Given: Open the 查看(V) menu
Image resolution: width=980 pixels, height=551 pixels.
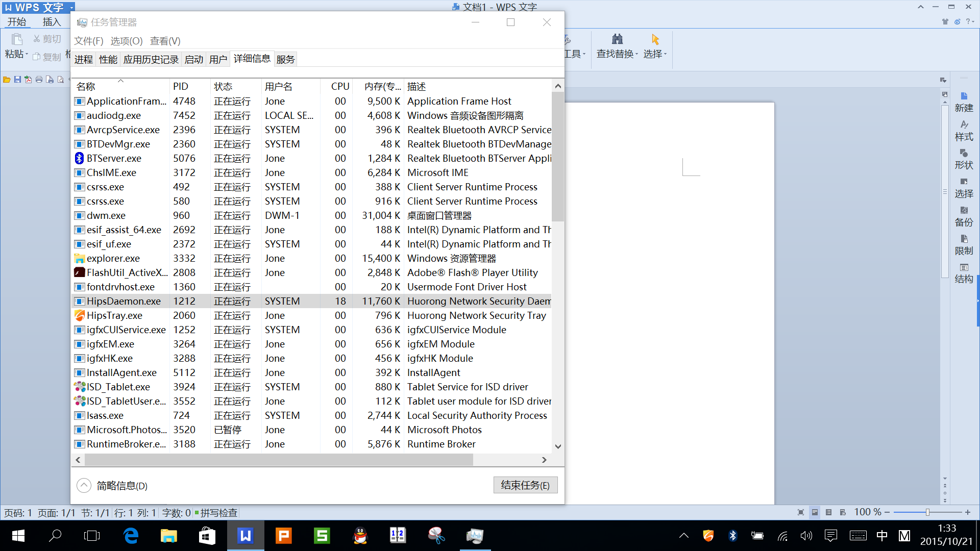Looking at the screenshot, I should coord(165,41).
